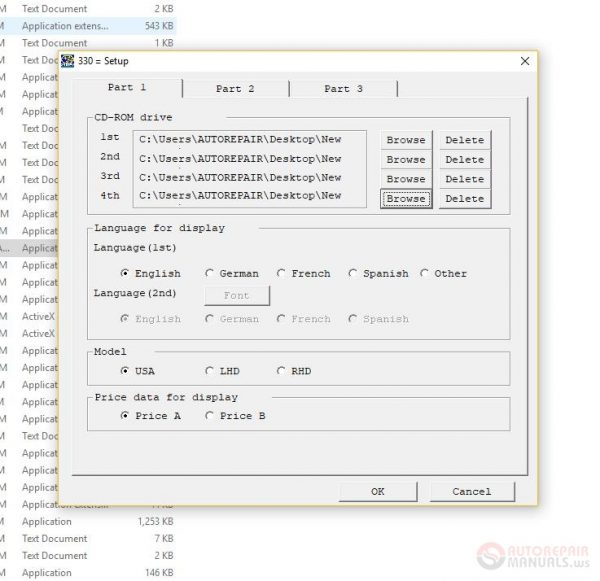Select the 1 KB Text Document in Explorer
The width and height of the screenshot is (600, 581).
[x=88, y=43]
